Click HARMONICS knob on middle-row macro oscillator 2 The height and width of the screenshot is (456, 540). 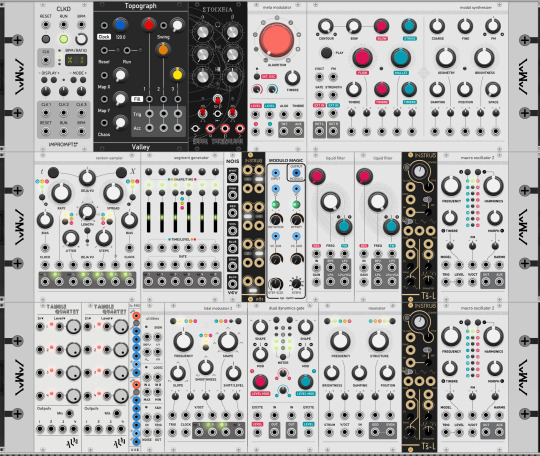pos(494,186)
